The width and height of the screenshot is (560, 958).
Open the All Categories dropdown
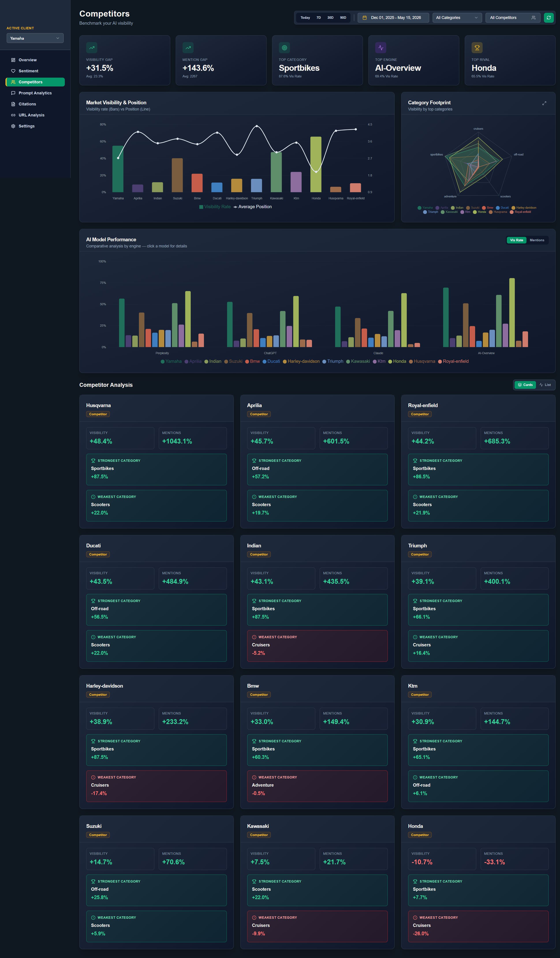457,18
